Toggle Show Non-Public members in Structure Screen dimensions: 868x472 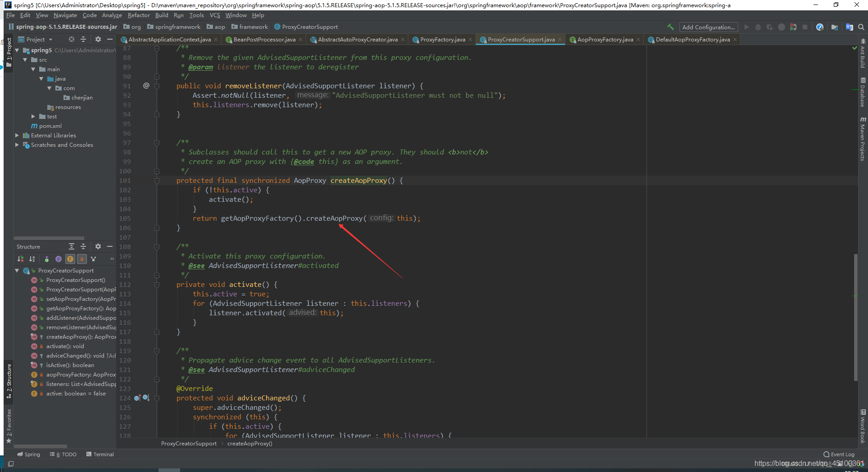pyautogui.click(x=82, y=259)
